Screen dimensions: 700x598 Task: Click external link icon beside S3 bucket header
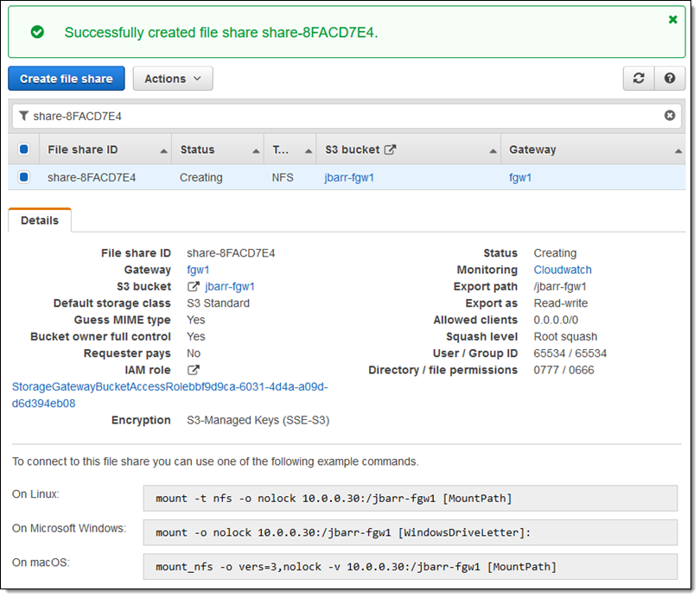pyautogui.click(x=391, y=149)
